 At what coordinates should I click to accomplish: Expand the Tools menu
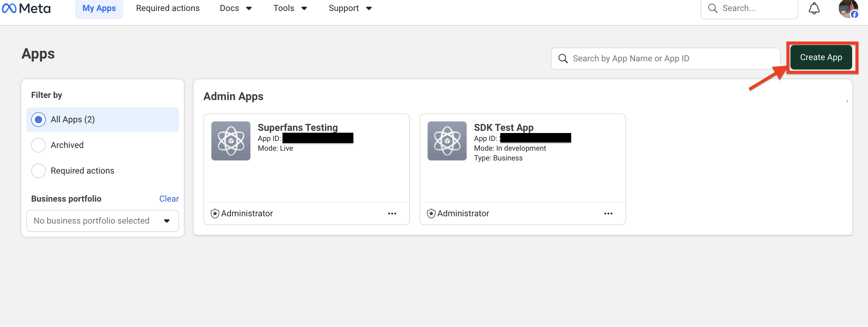pos(290,9)
